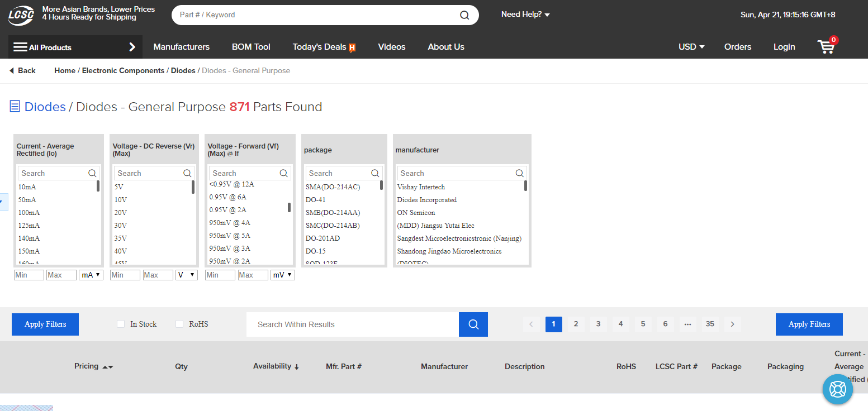Go to results page 35

point(710,324)
